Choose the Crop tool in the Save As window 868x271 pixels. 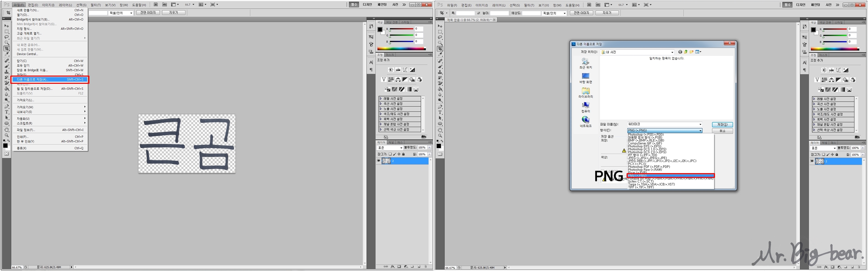click(440, 49)
